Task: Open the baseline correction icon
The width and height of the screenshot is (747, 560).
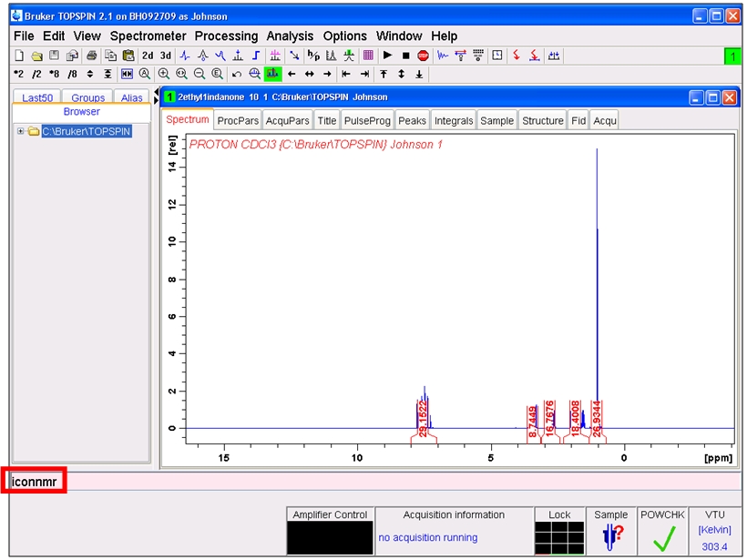Action: pyautogui.click(x=220, y=56)
